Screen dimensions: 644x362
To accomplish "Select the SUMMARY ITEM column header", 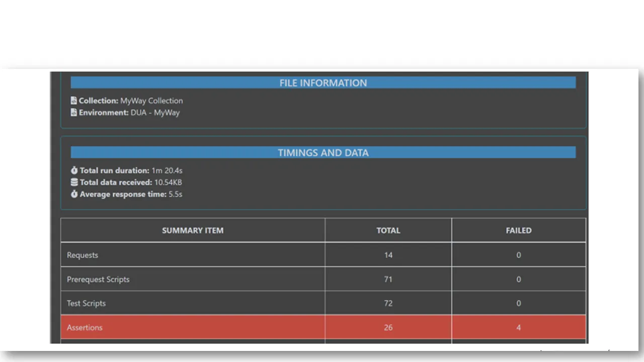I will [193, 230].
